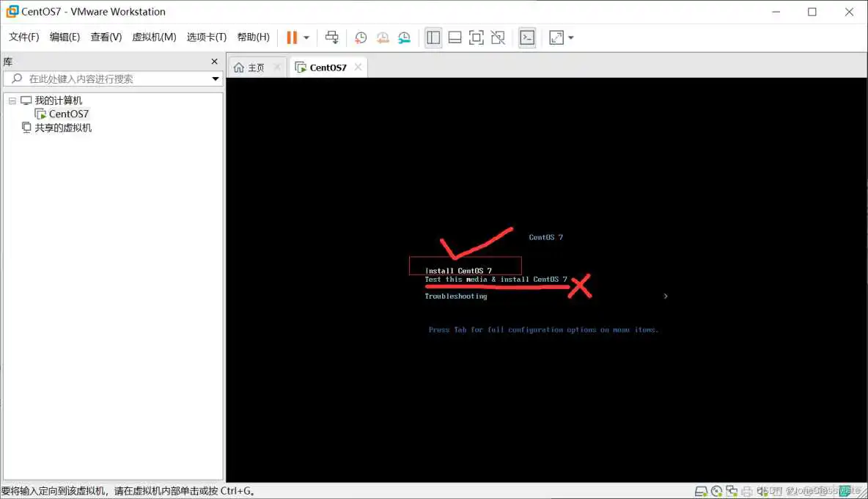Select CentOS7 in the library tree
868x499 pixels.
coord(67,114)
